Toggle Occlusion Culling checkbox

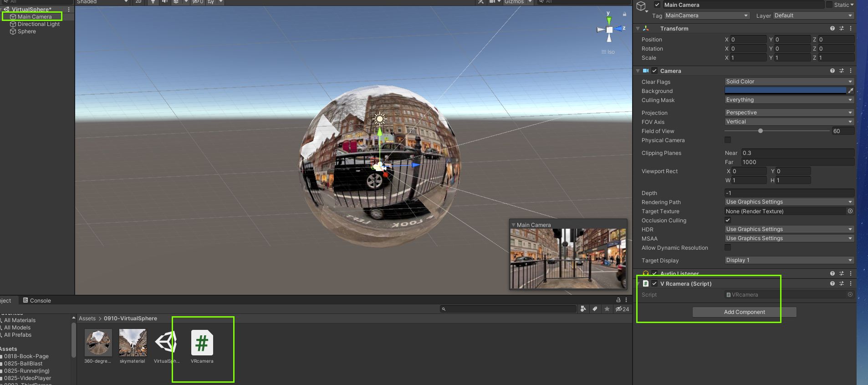coord(728,220)
